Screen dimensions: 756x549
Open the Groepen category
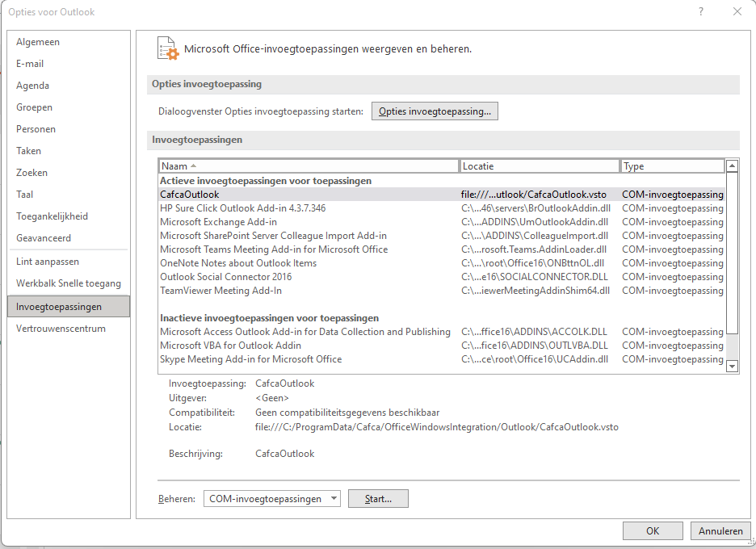tap(69, 107)
